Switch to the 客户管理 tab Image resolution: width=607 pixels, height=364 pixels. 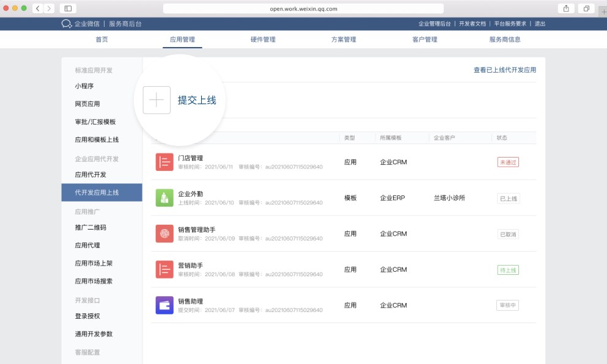pyautogui.click(x=425, y=40)
